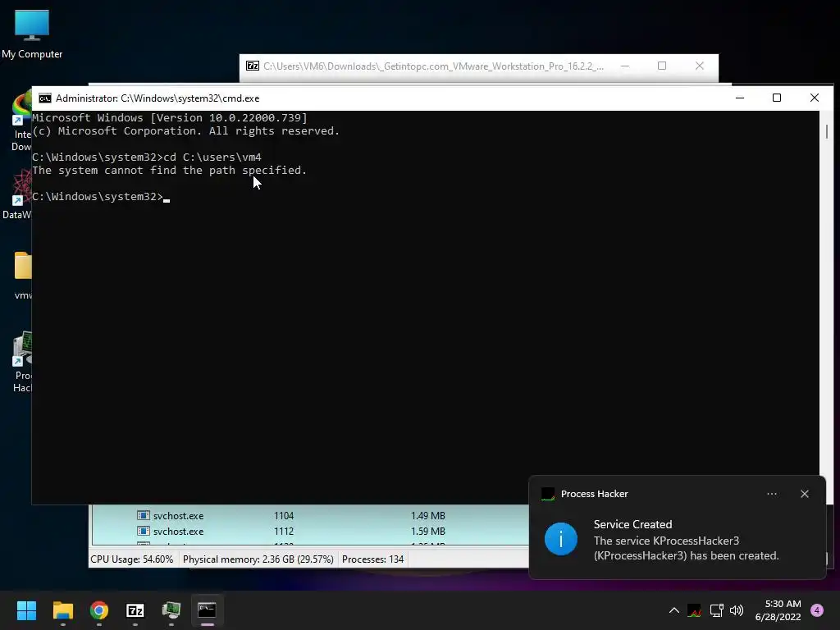
Task: Click the 7z icon in 7-Zip title bar
Action: [253, 66]
